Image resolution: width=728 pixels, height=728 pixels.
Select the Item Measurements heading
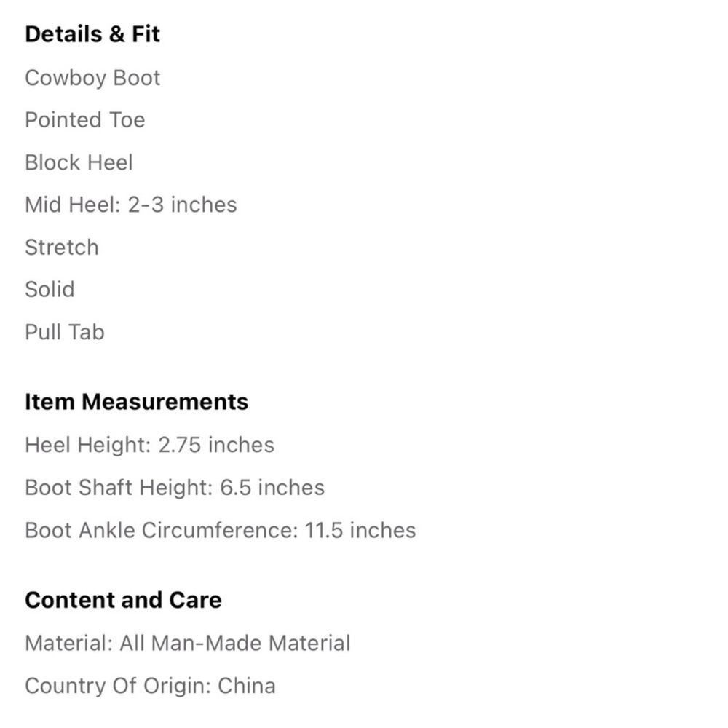(137, 402)
